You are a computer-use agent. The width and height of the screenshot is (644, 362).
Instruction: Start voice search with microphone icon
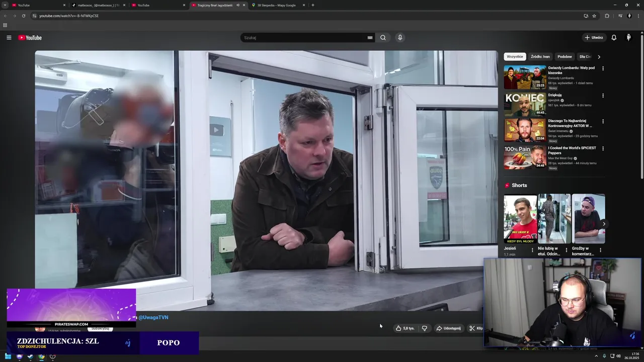point(400,38)
